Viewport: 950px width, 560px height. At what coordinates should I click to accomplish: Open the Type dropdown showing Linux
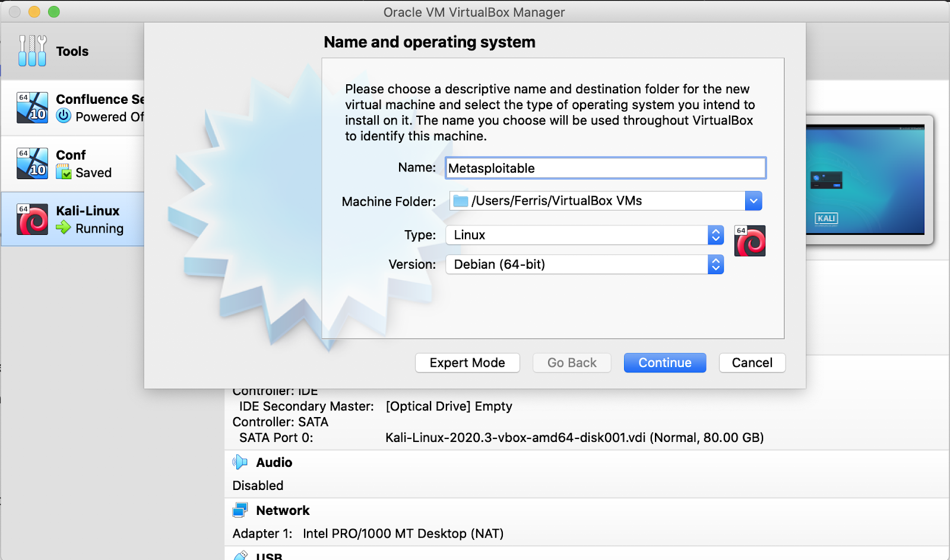coord(585,235)
